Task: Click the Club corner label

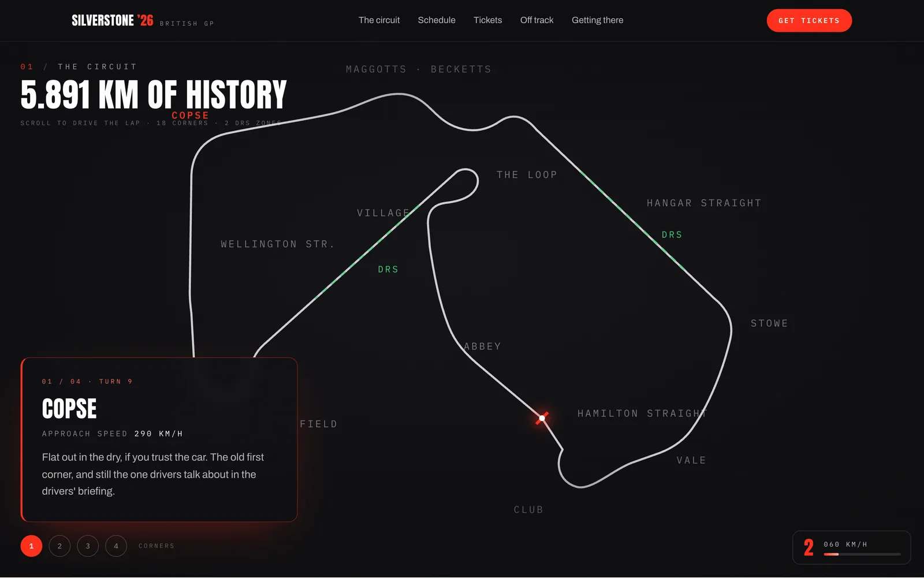Action: tap(528, 510)
